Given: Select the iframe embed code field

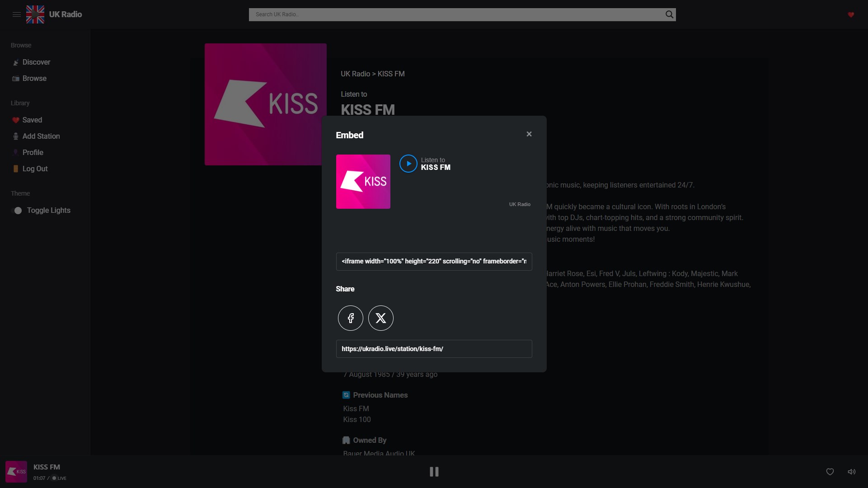Looking at the screenshot, I should pos(434,262).
